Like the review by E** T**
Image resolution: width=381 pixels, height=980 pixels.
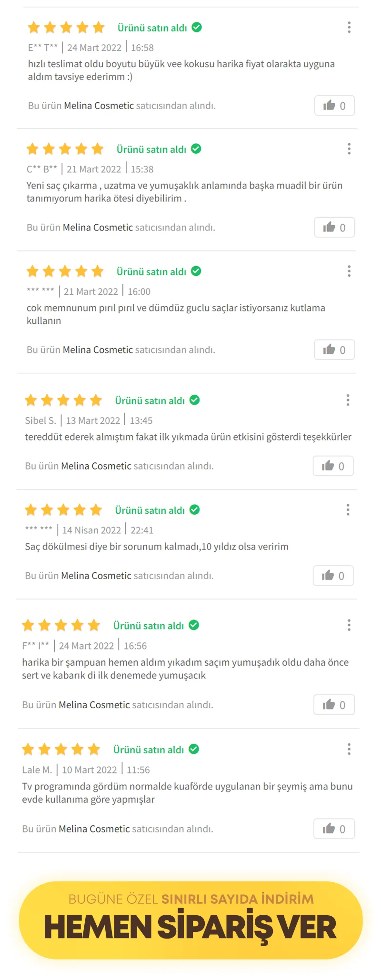click(334, 106)
